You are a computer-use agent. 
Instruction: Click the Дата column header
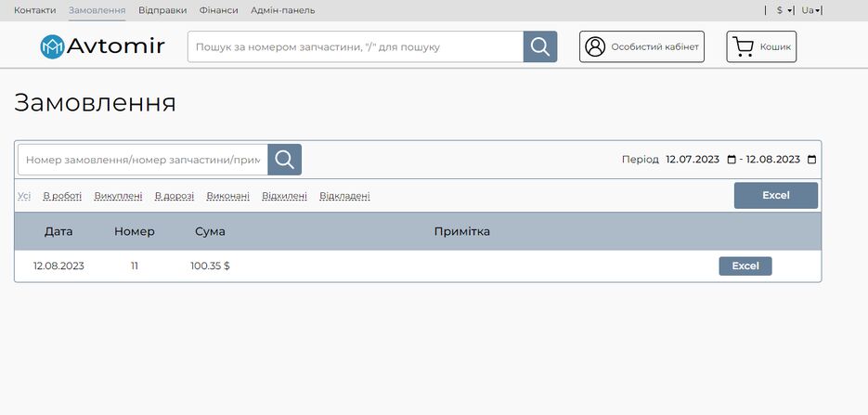58,231
